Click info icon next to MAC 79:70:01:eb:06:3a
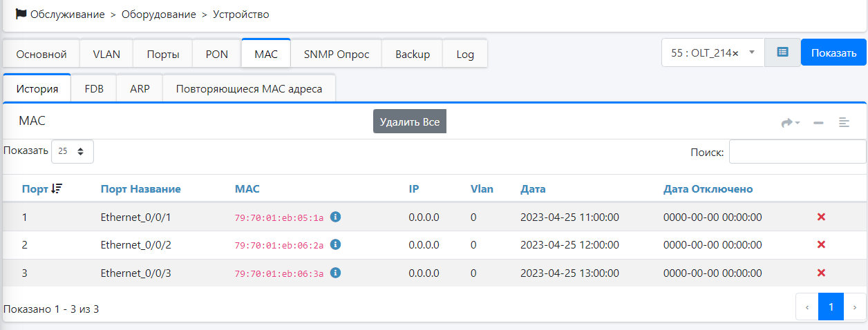Image resolution: width=868 pixels, height=330 pixels. pyautogui.click(x=335, y=273)
